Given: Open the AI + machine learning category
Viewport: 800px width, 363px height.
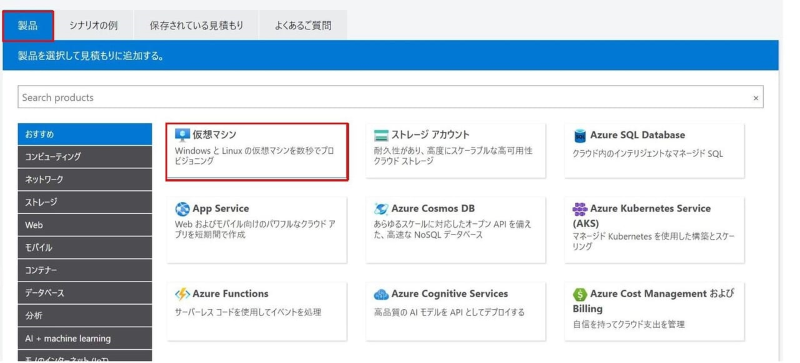Looking at the screenshot, I should [x=85, y=338].
